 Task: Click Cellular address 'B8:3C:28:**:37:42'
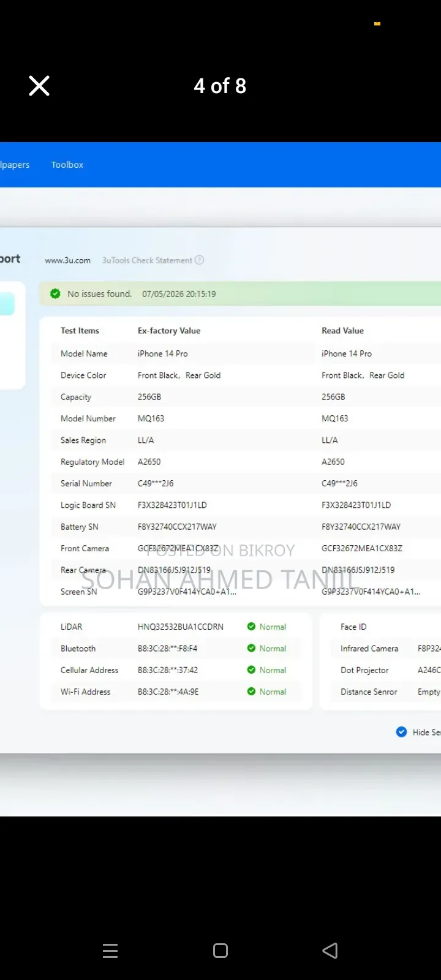pos(168,670)
